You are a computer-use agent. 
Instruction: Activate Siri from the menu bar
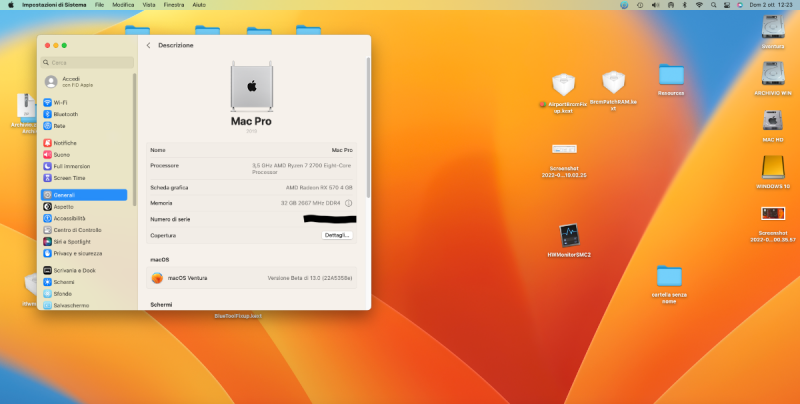coord(740,5)
